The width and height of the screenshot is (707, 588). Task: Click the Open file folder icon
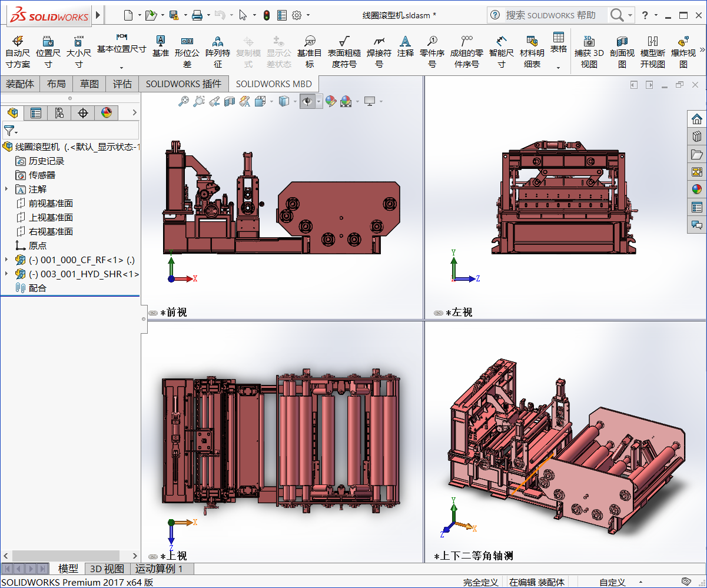[151, 15]
